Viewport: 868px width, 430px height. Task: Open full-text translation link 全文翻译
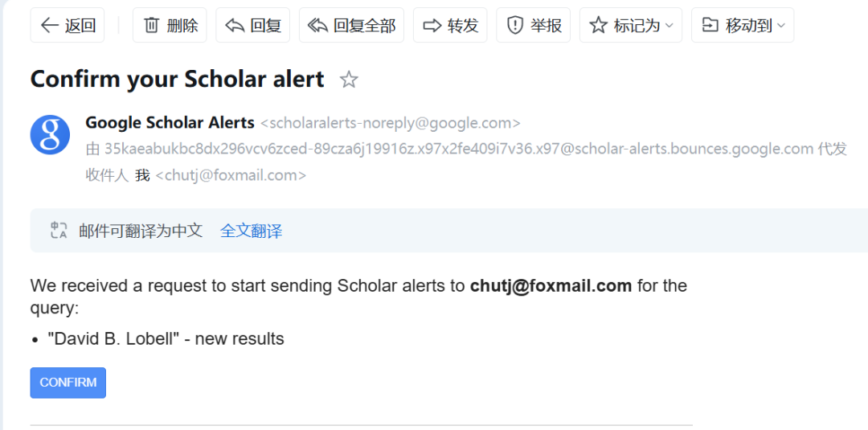[252, 231]
